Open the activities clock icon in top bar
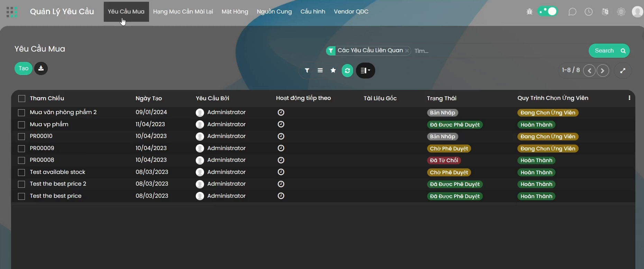The height and width of the screenshot is (269, 644). [589, 12]
